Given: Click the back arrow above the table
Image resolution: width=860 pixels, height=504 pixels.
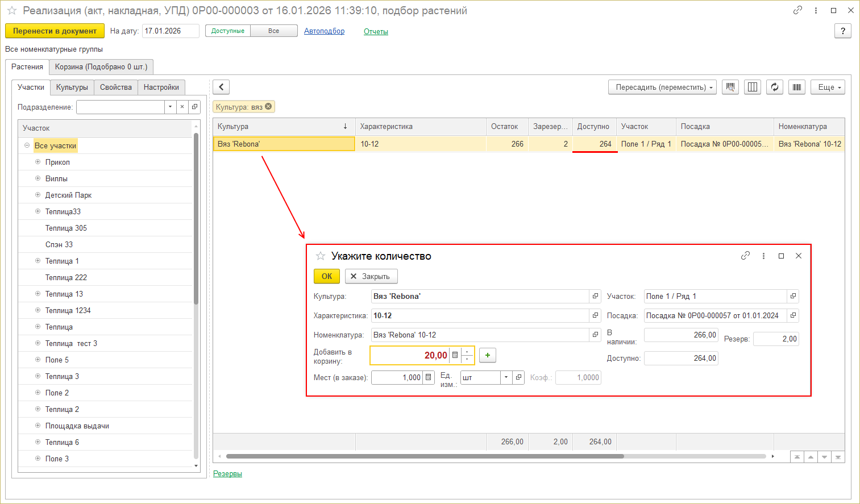Looking at the screenshot, I should click(221, 87).
